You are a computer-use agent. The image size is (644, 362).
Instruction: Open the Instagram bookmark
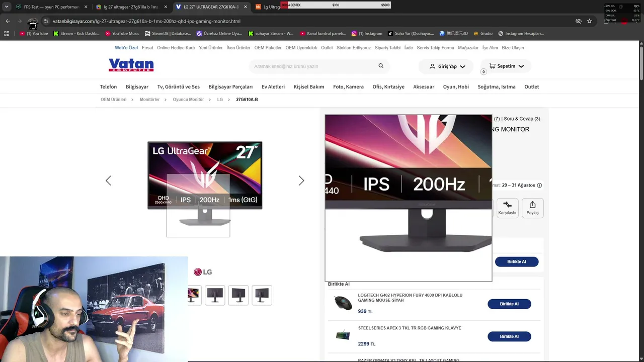[x=367, y=34]
